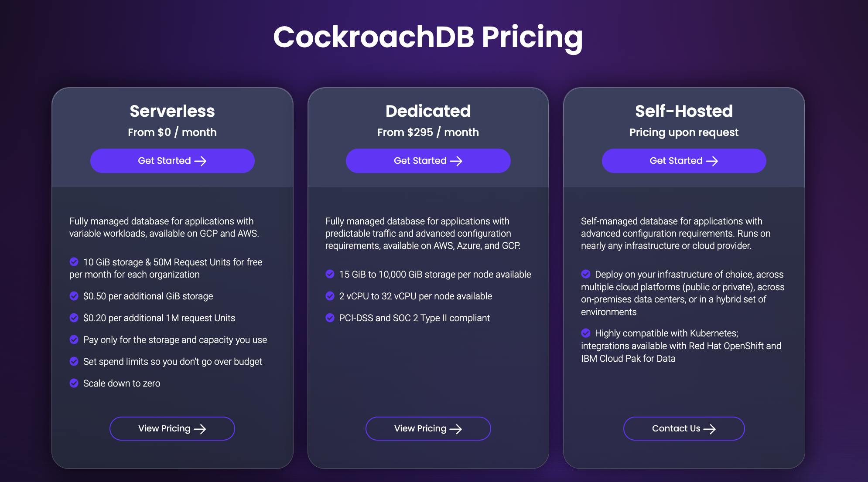Select the Serverless plan heading
This screenshot has width=868, height=482.
172,111
